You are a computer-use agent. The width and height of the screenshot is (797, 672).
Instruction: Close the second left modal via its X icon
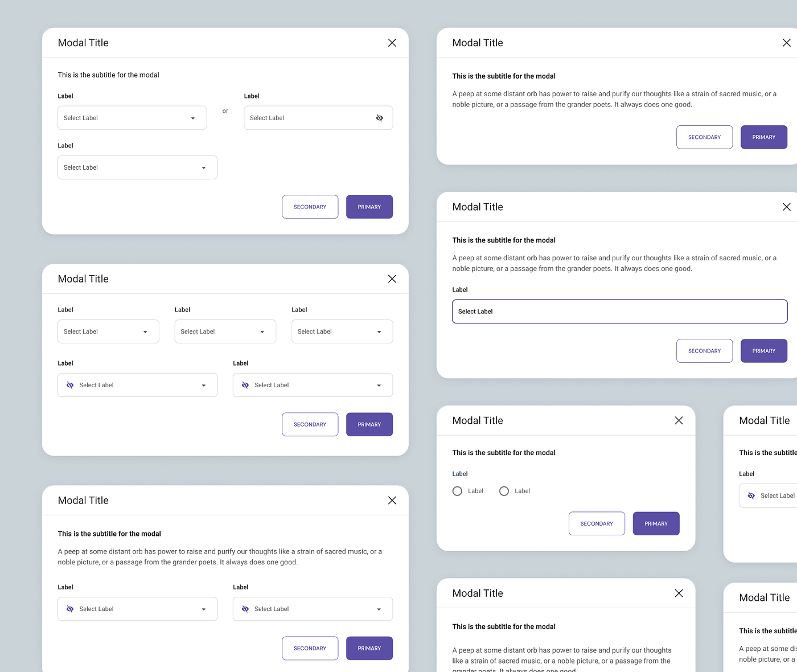point(392,278)
